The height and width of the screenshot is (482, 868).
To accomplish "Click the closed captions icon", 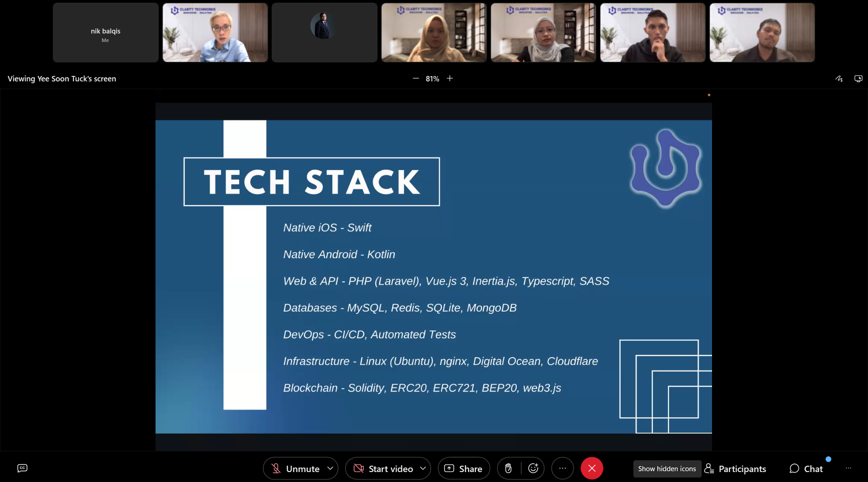I will tap(22, 468).
